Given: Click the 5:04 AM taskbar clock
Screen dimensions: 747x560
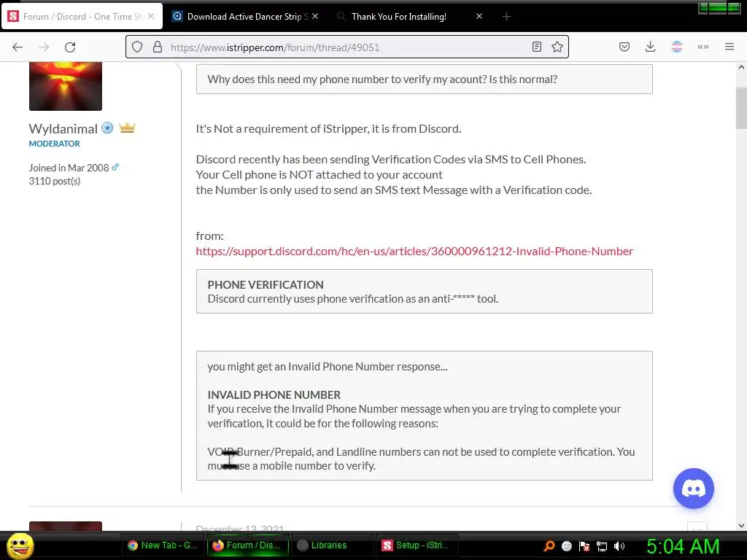Looking at the screenshot, I should coord(682,546).
